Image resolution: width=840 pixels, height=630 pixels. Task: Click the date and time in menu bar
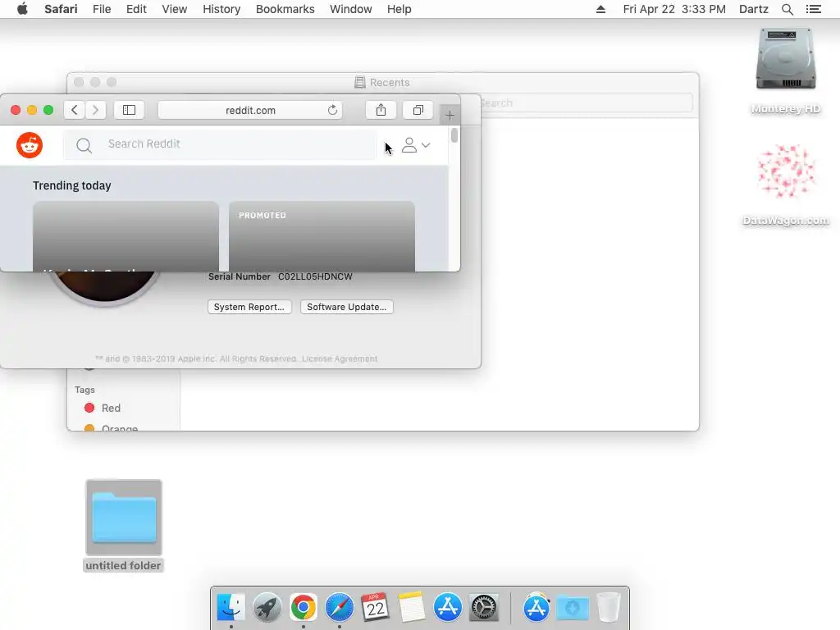click(674, 9)
